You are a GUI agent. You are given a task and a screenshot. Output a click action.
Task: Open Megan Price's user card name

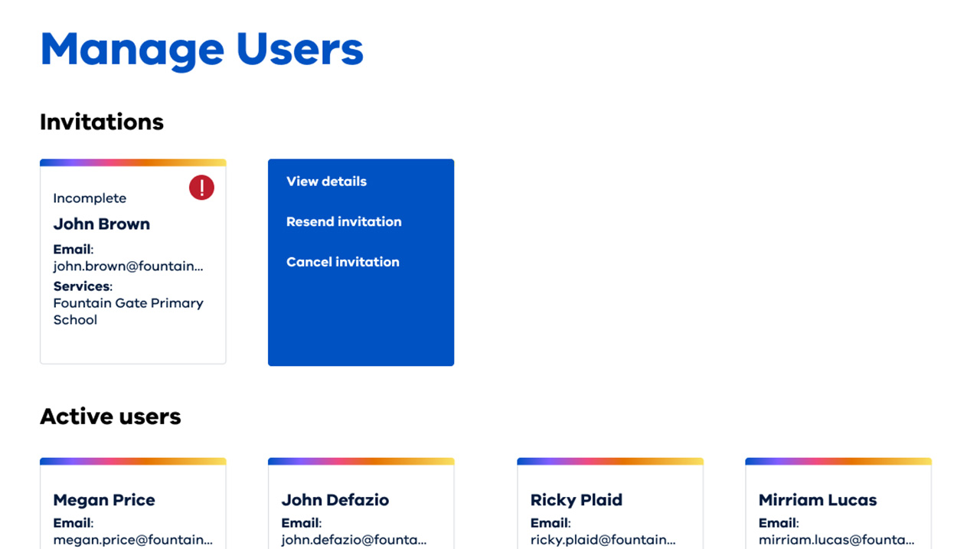click(x=104, y=500)
